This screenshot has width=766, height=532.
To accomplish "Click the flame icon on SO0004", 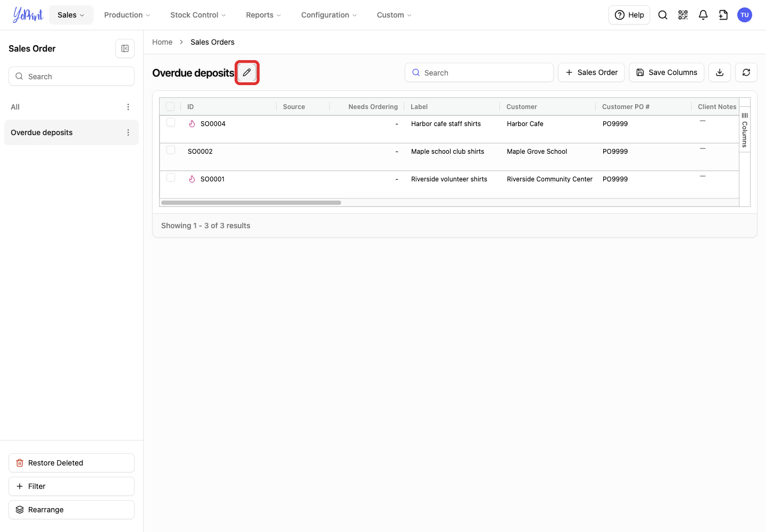I will 192,124.
